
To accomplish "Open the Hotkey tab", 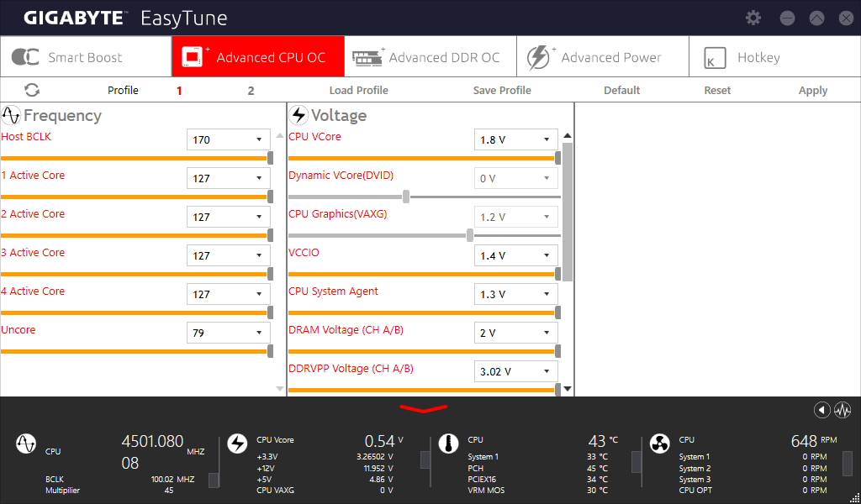I will click(774, 56).
